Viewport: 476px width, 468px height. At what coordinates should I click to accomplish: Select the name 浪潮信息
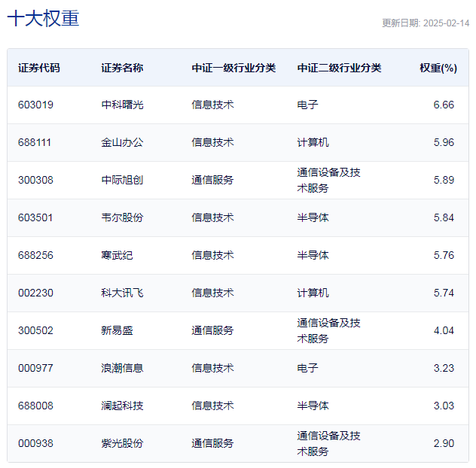point(122,368)
